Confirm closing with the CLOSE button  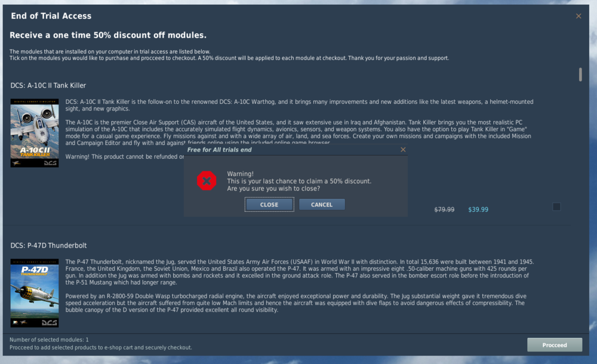pyautogui.click(x=269, y=205)
